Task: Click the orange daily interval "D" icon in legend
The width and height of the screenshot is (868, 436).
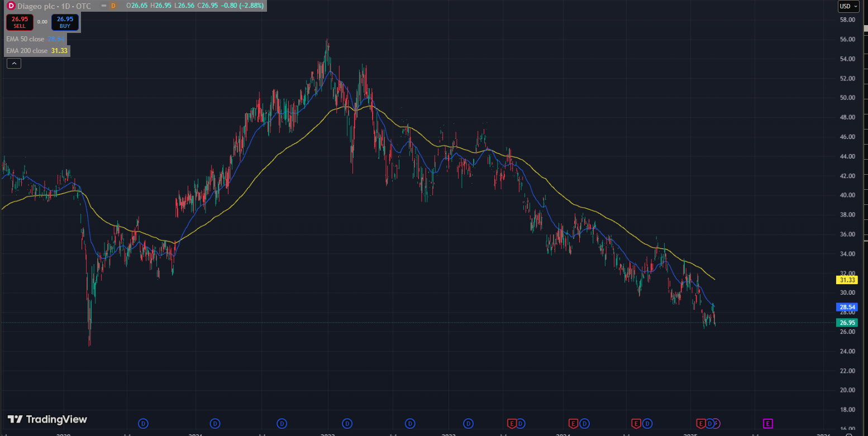Action: point(113,6)
